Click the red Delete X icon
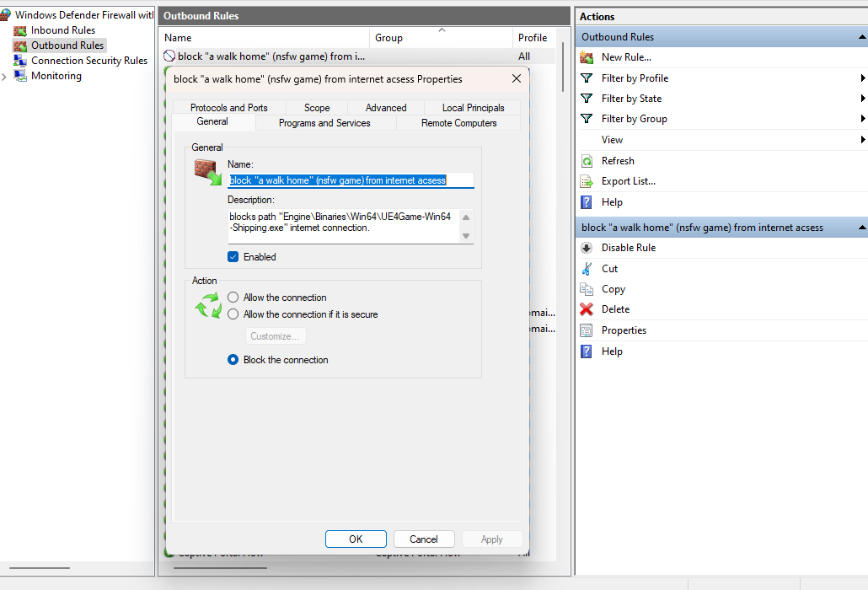The width and height of the screenshot is (868, 590). [587, 309]
